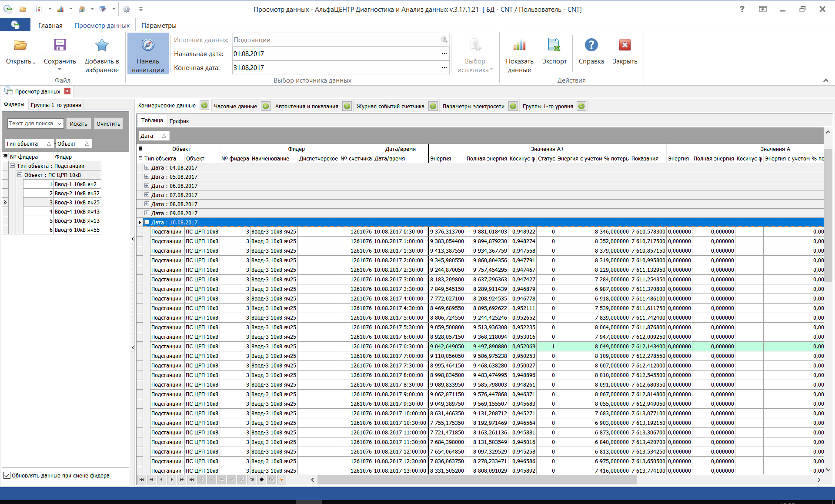
Task: Open the Панель навигации toggle icon
Action: 147,53
